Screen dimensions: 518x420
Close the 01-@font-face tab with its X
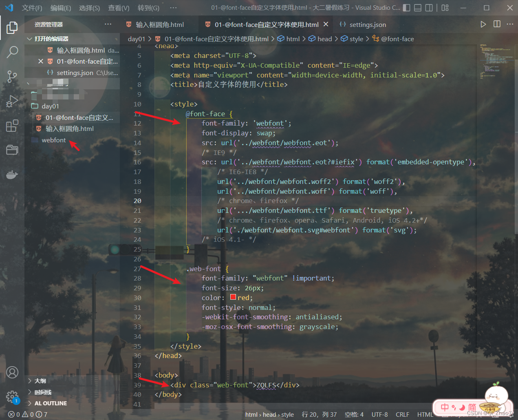point(326,24)
